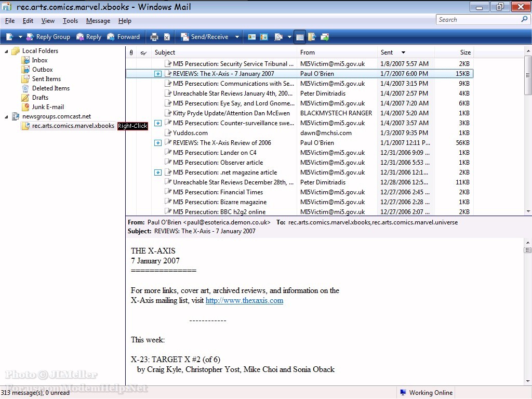Open the Inbox folder

(39, 60)
